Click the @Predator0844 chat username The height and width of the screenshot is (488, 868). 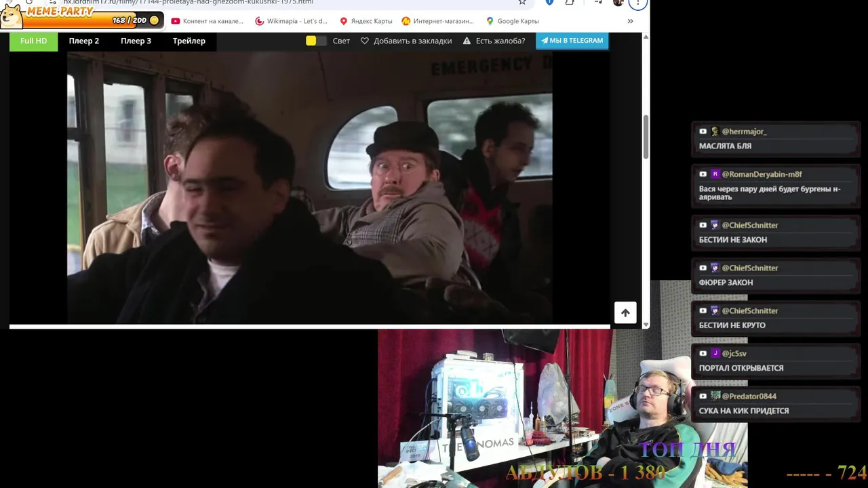749,396
